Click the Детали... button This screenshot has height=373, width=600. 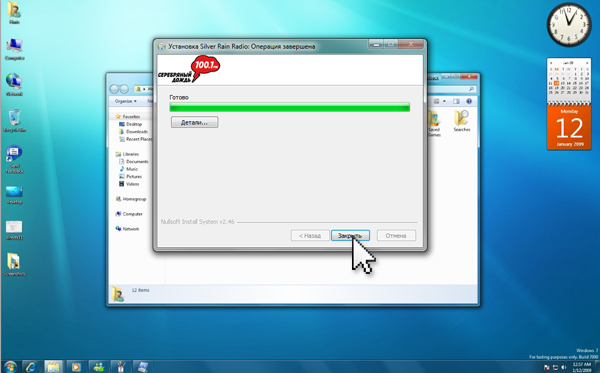click(194, 122)
